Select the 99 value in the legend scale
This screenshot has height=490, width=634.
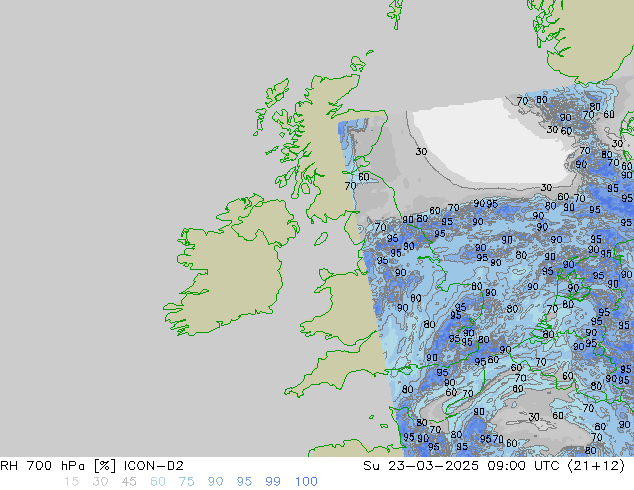(x=273, y=482)
